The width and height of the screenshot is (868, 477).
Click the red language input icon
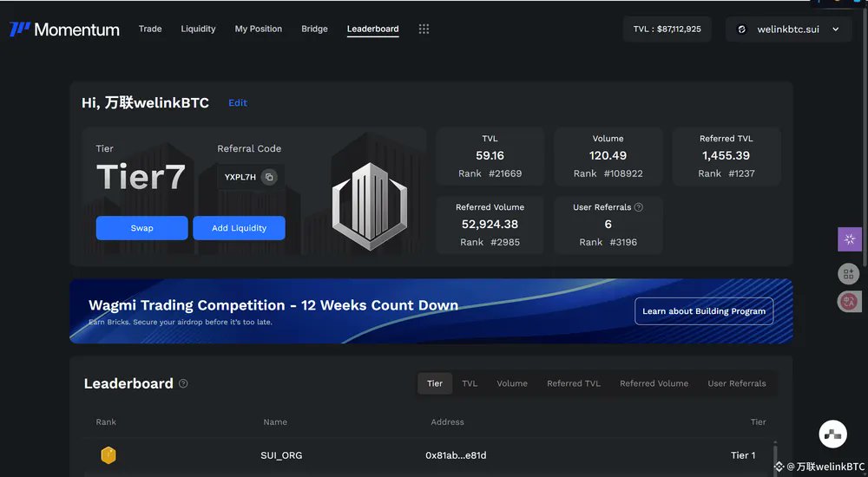(849, 302)
